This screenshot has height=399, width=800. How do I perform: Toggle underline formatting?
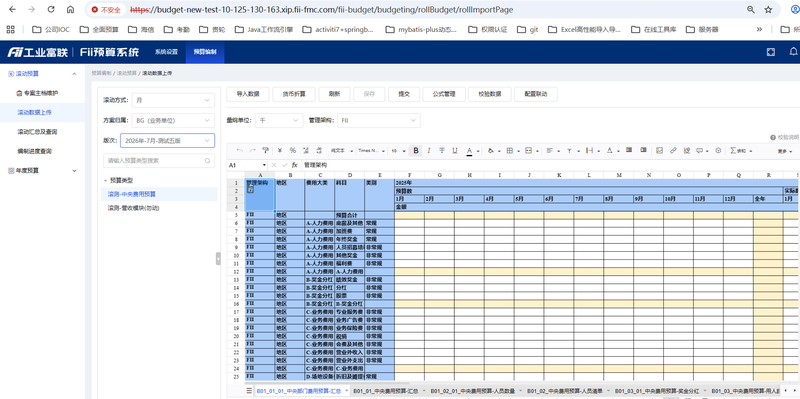[x=455, y=151]
